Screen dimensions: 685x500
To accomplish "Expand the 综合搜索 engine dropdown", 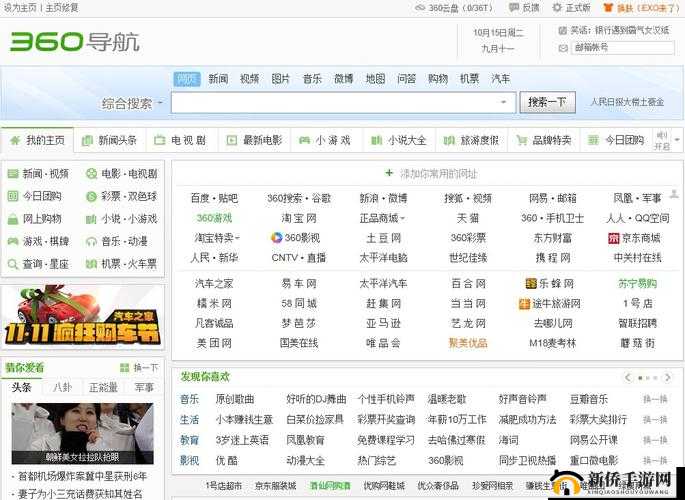I will point(159,103).
